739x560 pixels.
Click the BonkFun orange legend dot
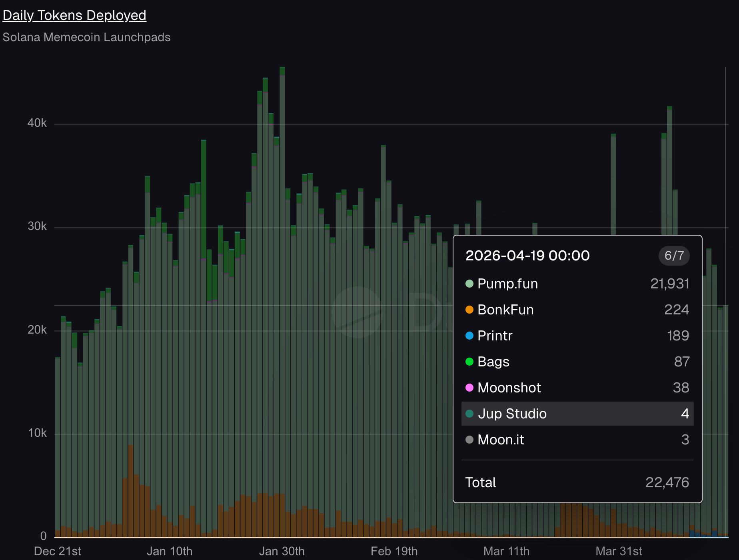tap(469, 310)
